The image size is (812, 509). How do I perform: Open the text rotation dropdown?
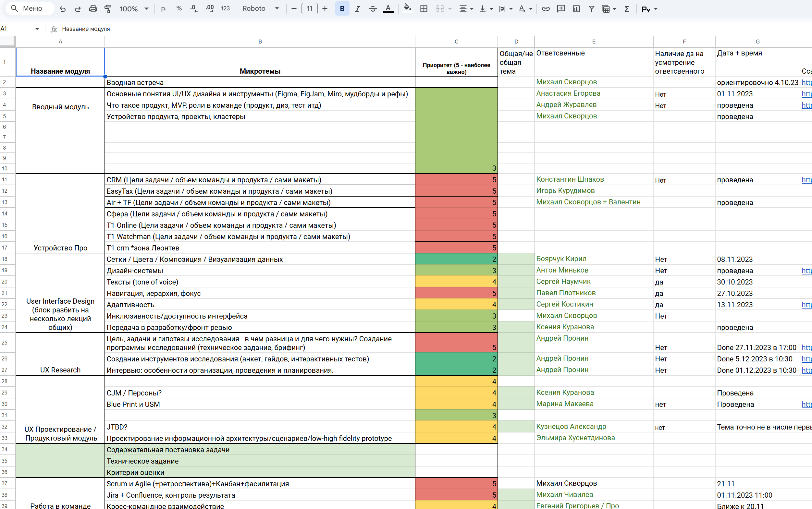point(525,9)
